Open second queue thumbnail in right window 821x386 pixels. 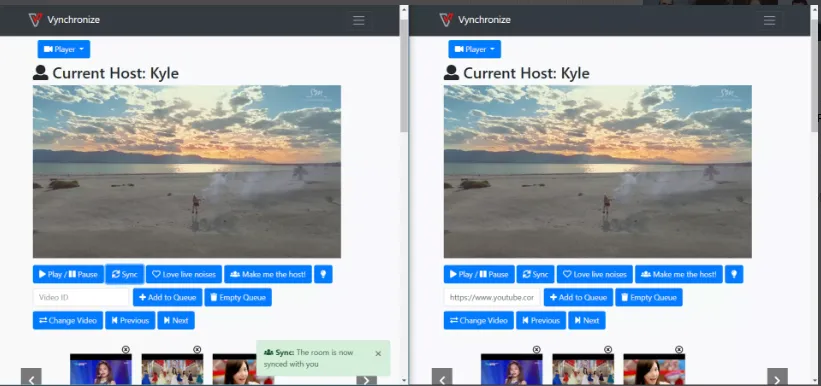pos(583,369)
